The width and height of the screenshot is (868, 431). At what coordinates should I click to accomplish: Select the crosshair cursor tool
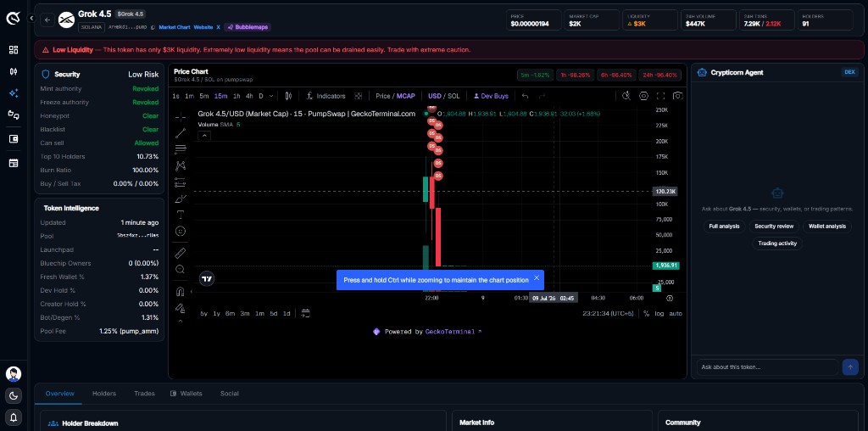[x=180, y=117]
